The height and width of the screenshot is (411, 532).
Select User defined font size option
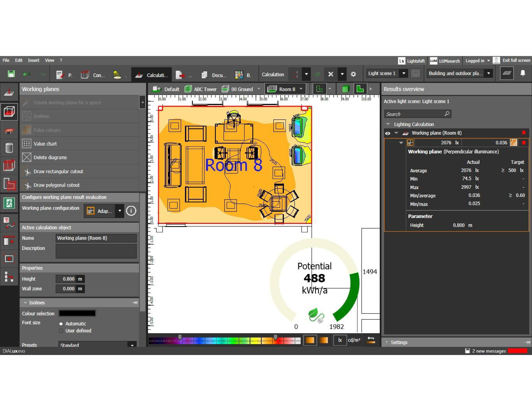(x=61, y=331)
